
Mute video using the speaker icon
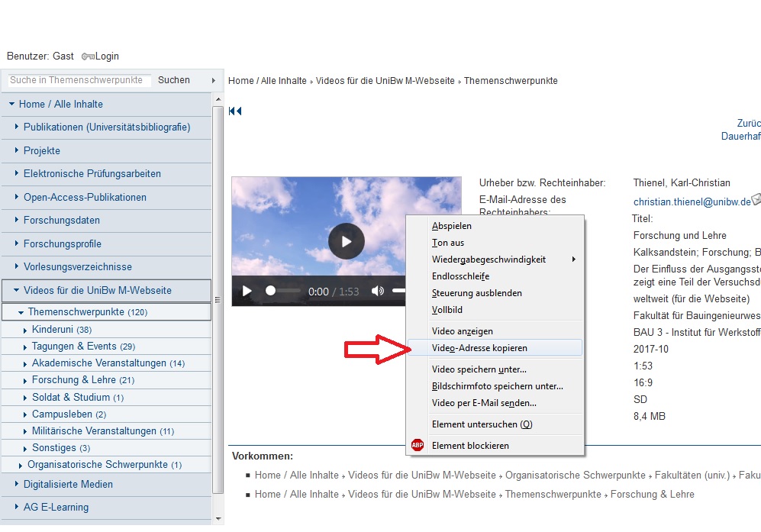(x=378, y=291)
